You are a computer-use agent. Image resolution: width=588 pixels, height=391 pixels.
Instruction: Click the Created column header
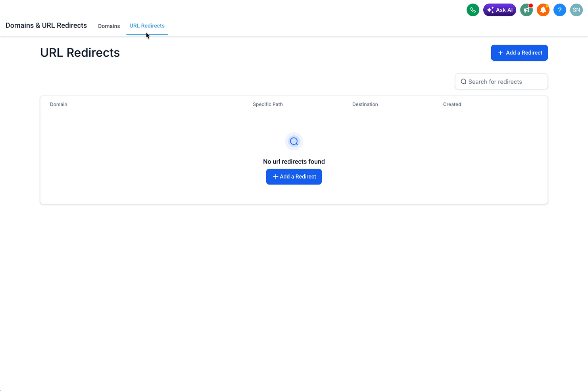click(452, 104)
